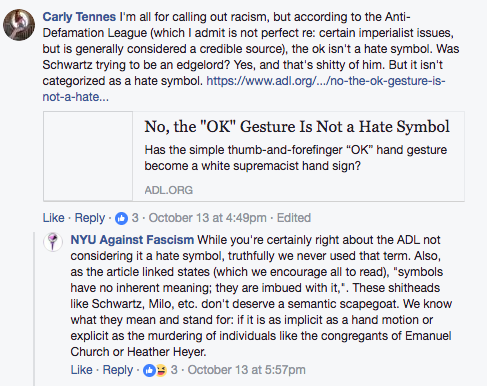
Task: Click the blue like reaction icon on NYU's reply
Action: pyautogui.click(x=149, y=370)
